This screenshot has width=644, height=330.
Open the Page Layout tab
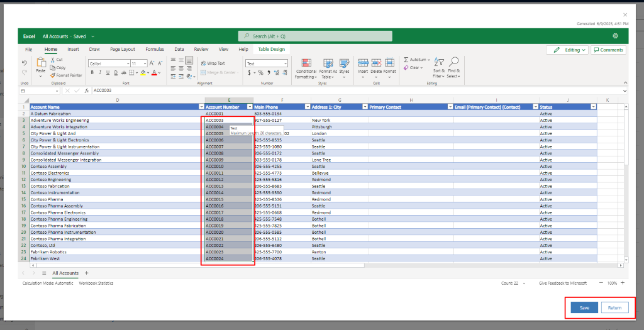(123, 49)
